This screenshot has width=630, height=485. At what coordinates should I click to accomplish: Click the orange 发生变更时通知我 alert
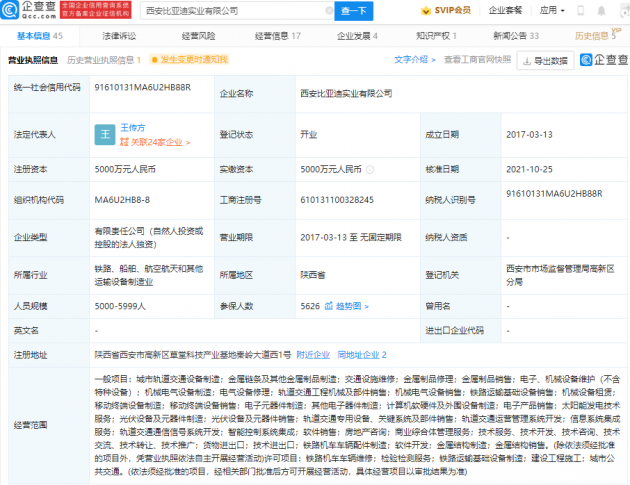click(190, 60)
